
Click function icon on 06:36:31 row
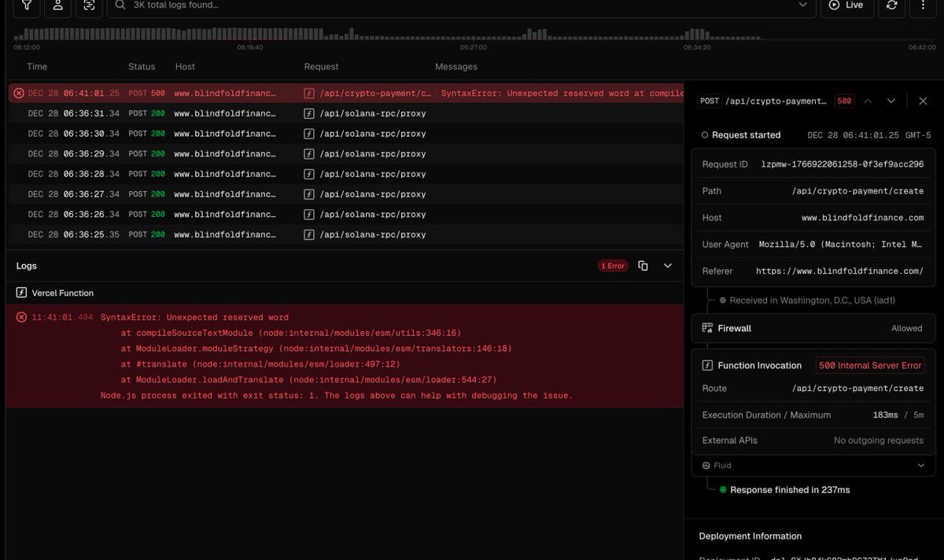point(310,113)
